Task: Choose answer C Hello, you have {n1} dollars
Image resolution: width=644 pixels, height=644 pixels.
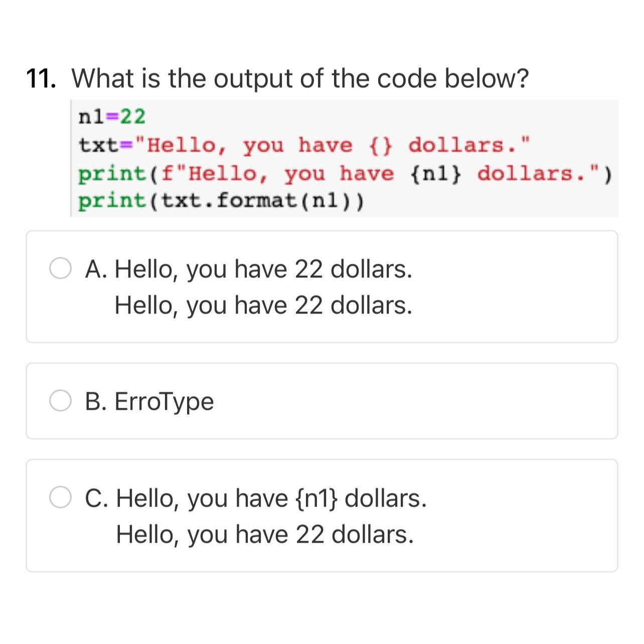Action: 256,498
